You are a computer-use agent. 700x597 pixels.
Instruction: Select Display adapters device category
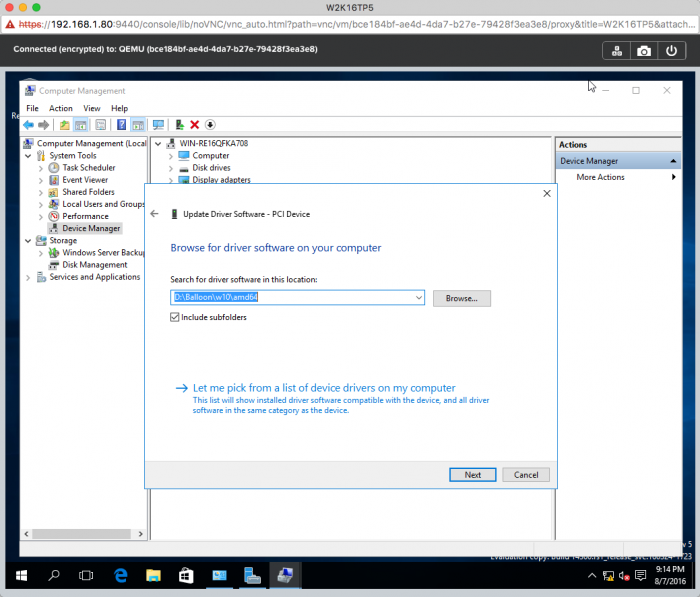click(221, 180)
